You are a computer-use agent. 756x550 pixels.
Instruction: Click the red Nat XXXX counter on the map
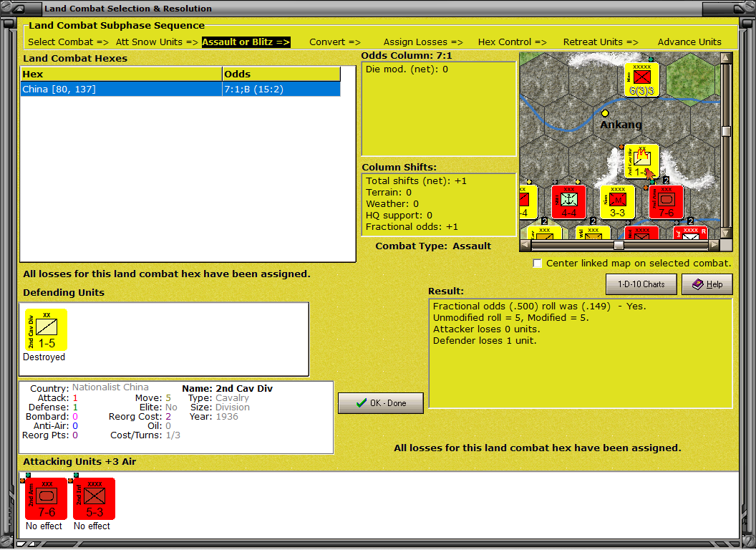pos(641,233)
